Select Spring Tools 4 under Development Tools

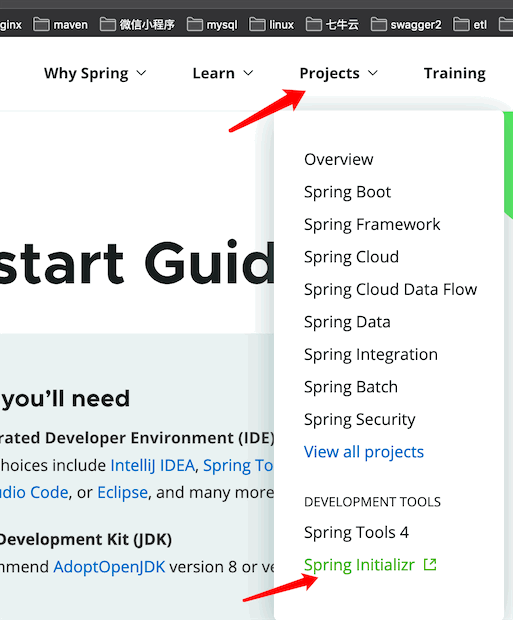[356, 533]
